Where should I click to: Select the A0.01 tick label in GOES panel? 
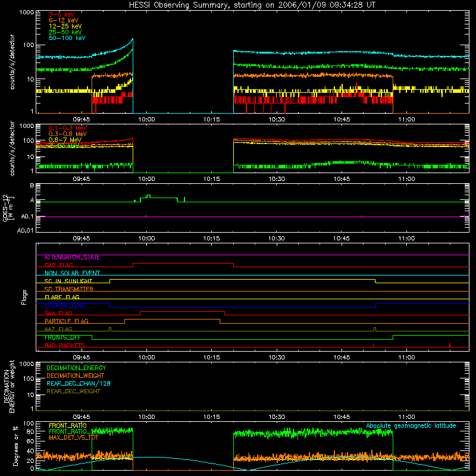coord(26,230)
